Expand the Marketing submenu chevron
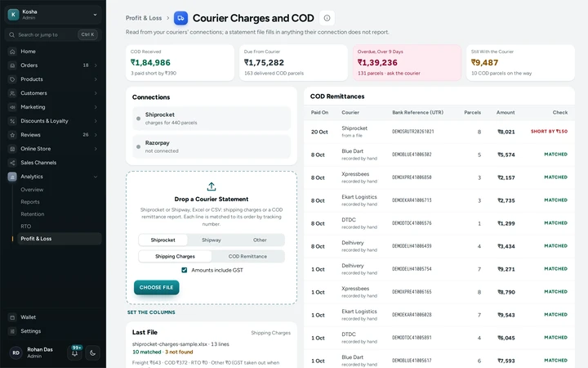This screenshot has height=368, width=588. (x=96, y=107)
